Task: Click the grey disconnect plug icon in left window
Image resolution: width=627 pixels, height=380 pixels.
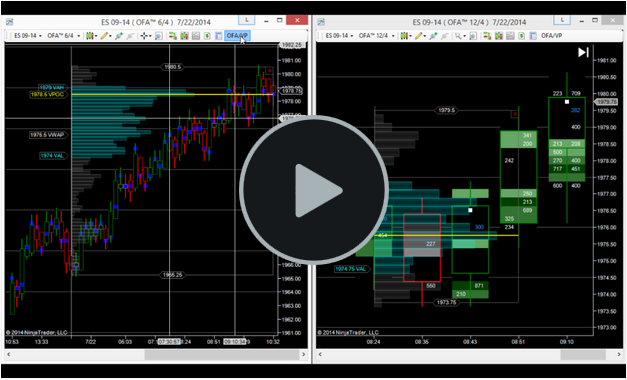Action: click(x=130, y=36)
